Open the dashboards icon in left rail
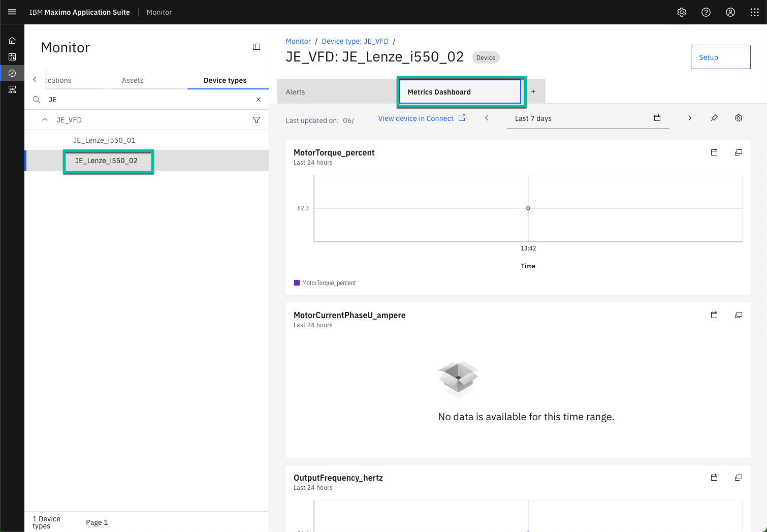 (x=12, y=57)
